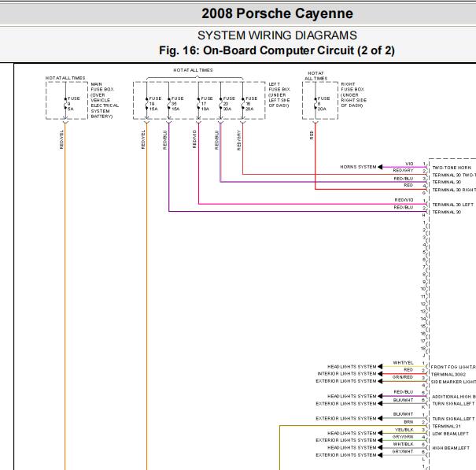Click "HOT AT ALL TIMES" above the main fuse box

(x=65, y=78)
